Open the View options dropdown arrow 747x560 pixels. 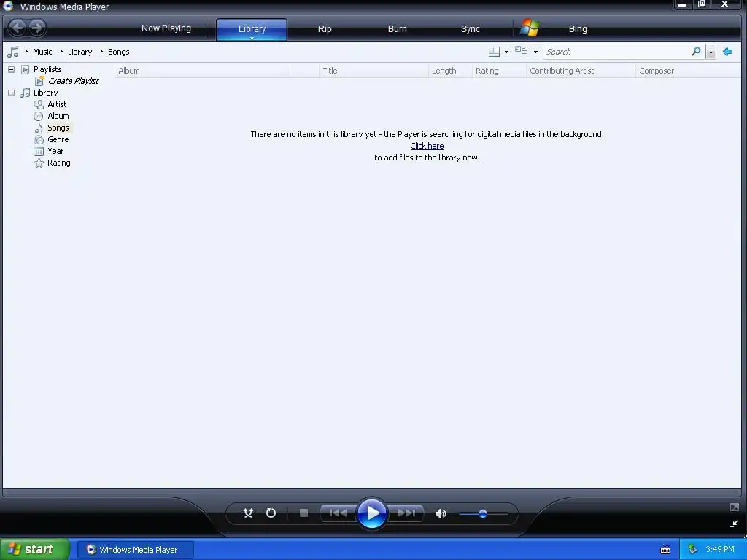[535, 52]
